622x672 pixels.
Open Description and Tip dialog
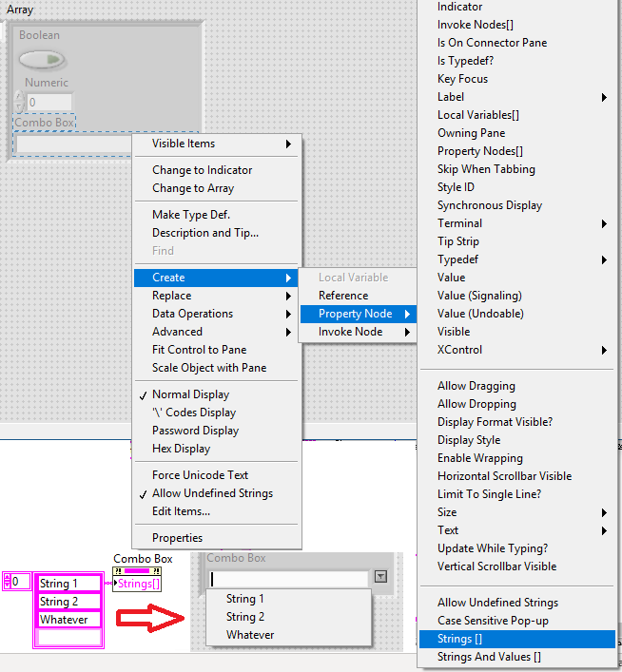(x=216, y=233)
